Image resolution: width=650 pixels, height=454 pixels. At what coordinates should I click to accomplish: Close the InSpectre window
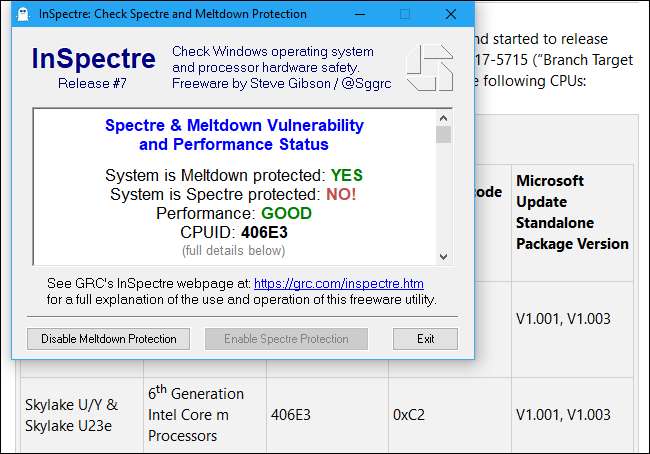pos(450,15)
